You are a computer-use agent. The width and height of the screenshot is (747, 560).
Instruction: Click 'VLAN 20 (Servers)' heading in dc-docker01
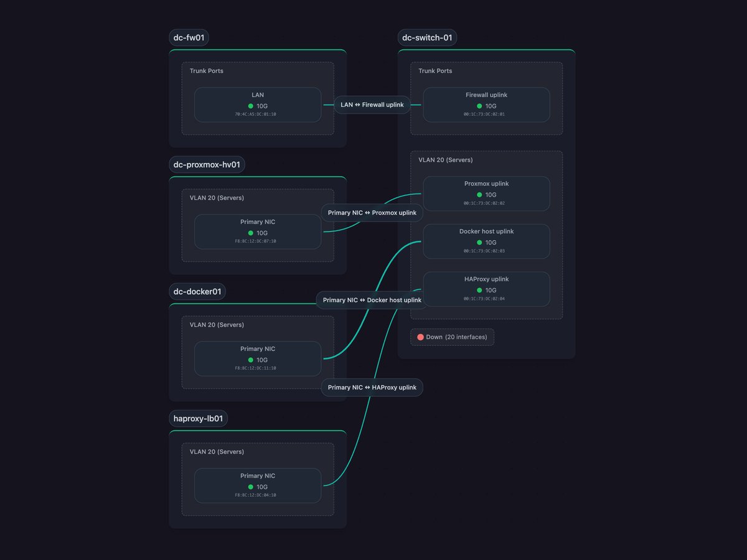(217, 325)
